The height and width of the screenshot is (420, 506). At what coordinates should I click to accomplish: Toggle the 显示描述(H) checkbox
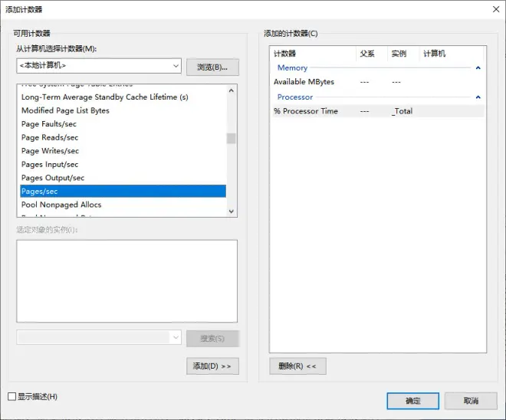12,396
